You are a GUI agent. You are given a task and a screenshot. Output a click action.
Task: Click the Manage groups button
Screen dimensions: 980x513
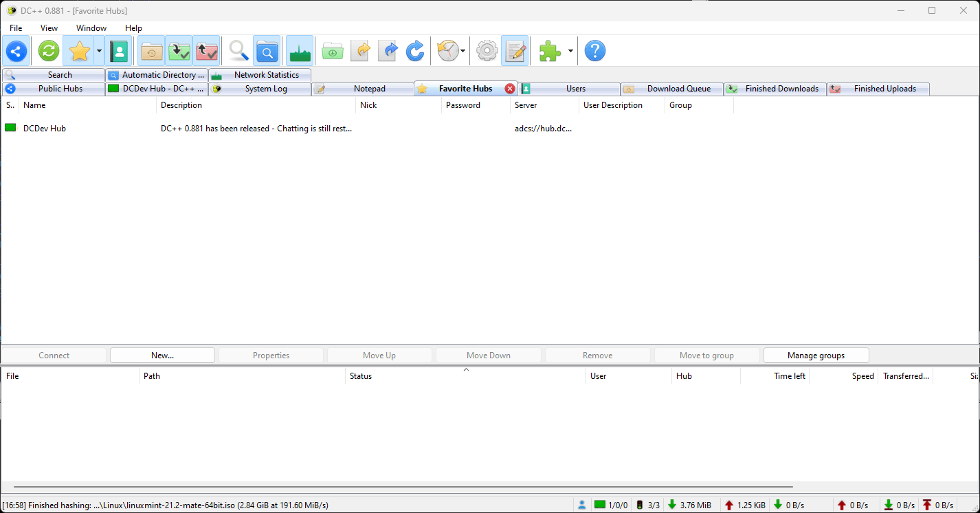click(816, 356)
